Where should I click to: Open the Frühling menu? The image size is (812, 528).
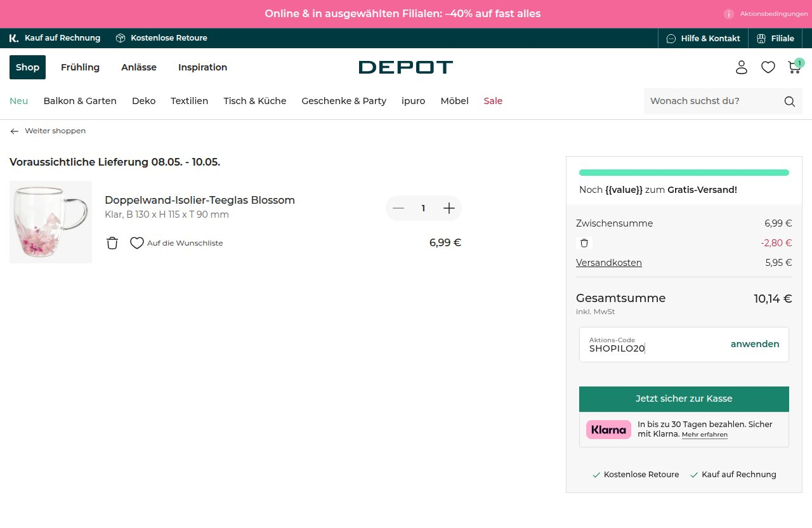click(80, 67)
